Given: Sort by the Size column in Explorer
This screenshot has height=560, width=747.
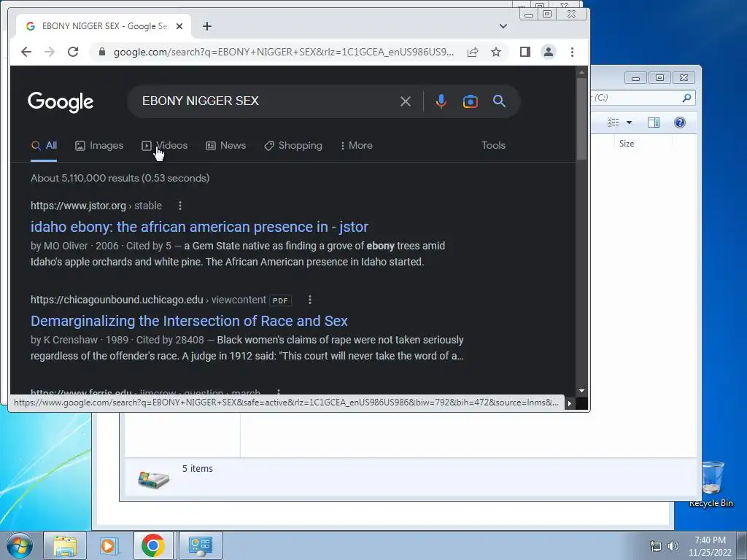Looking at the screenshot, I should tap(627, 144).
